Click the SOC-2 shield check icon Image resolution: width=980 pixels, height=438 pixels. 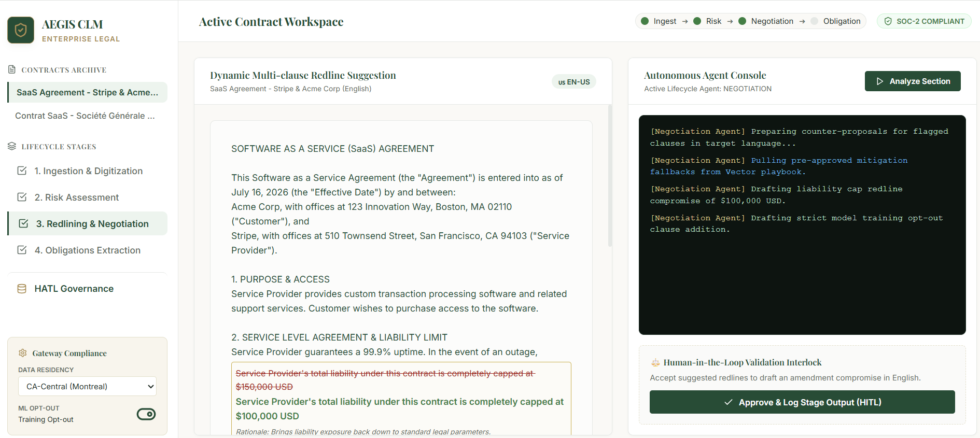888,21
